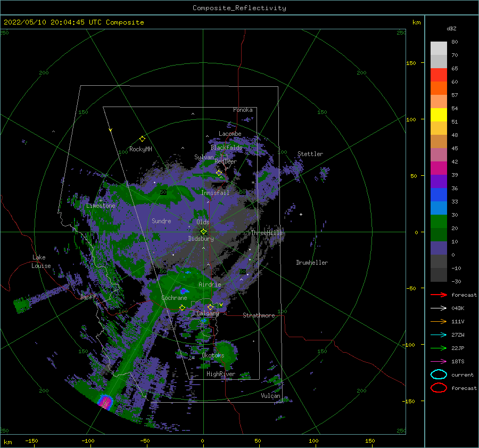Screen dimensions: 479x448
Task: Click the green 22JP arrow icon
Action: point(439,348)
